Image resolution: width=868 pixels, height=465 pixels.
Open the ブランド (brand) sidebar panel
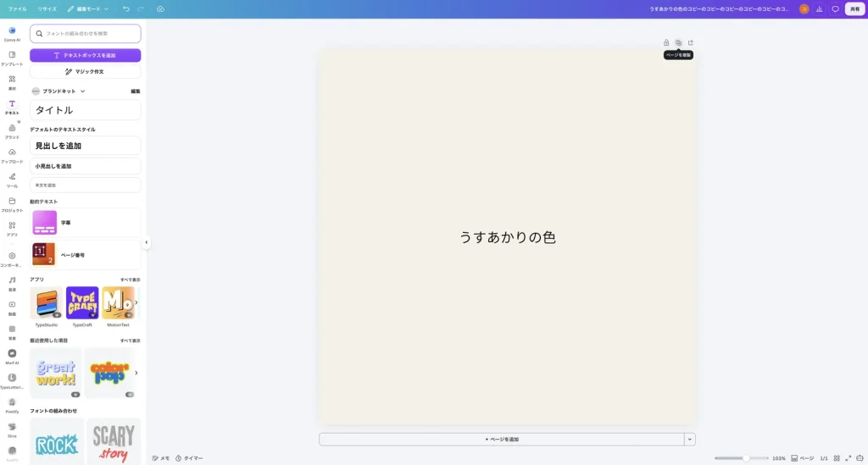tap(12, 131)
